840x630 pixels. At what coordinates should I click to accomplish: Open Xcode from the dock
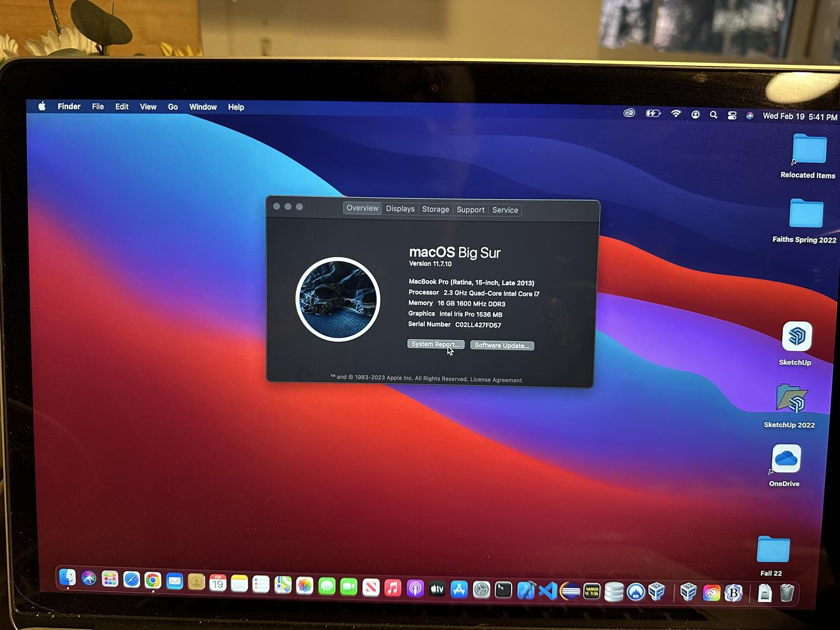[526, 590]
